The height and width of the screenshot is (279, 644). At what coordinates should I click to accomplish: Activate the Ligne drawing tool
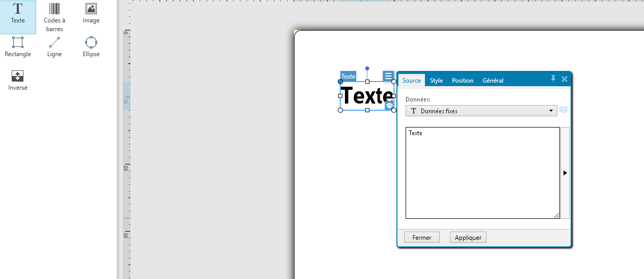pos(54,47)
